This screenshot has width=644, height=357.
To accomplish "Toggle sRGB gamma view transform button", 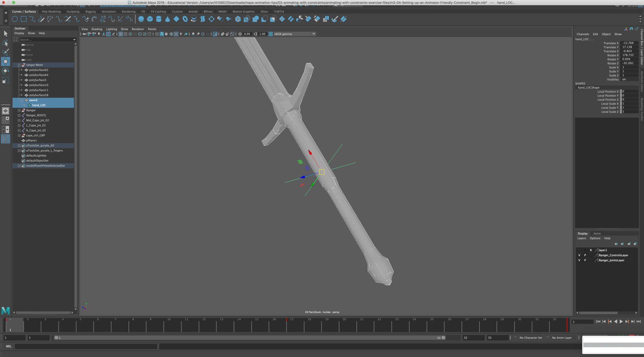I will [x=271, y=34].
